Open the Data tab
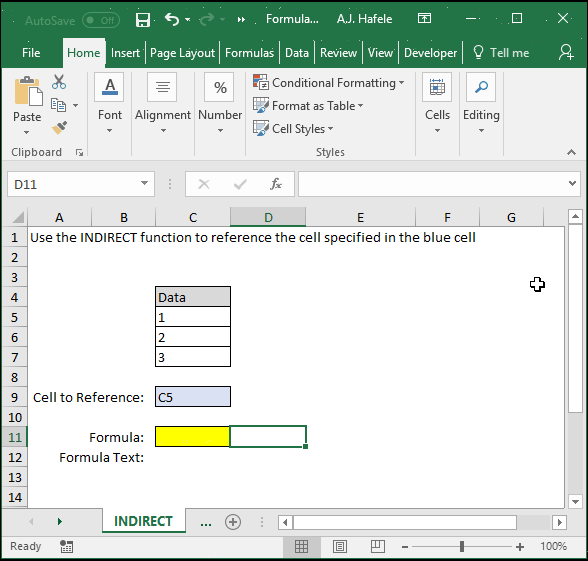The height and width of the screenshot is (561, 588). pyautogui.click(x=297, y=53)
